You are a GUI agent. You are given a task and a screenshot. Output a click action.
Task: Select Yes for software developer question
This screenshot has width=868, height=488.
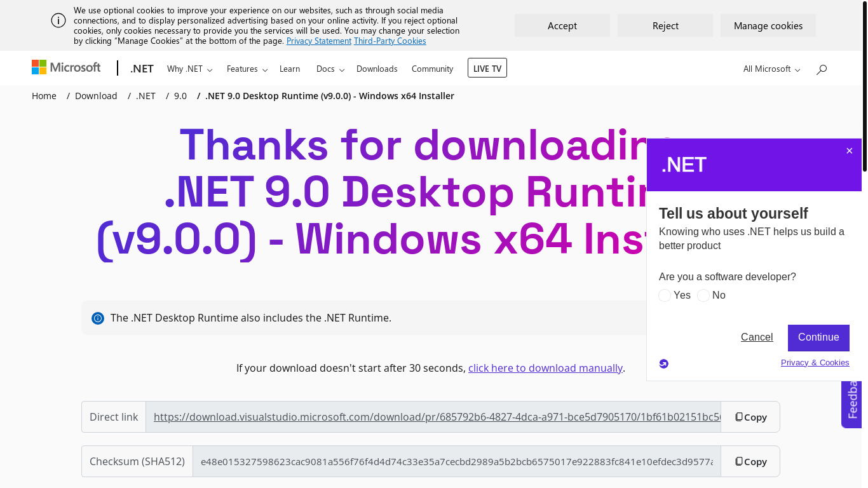click(x=665, y=295)
